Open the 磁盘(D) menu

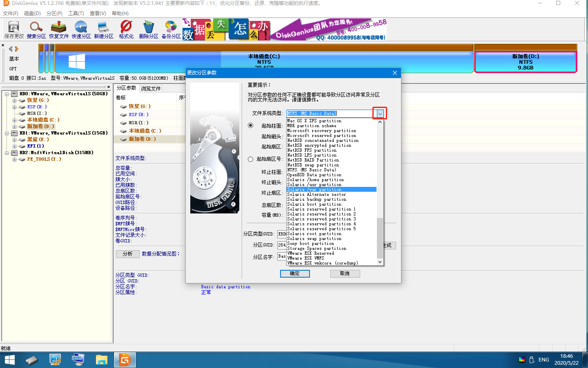click(x=32, y=13)
